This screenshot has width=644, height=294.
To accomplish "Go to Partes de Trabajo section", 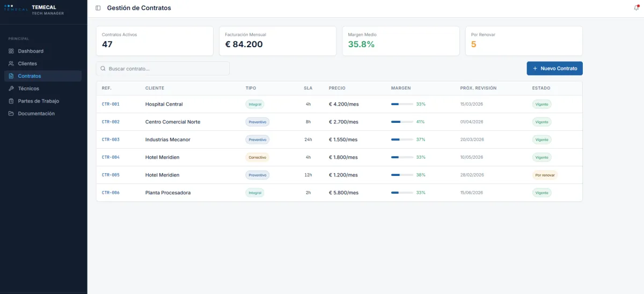I will 38,101.
